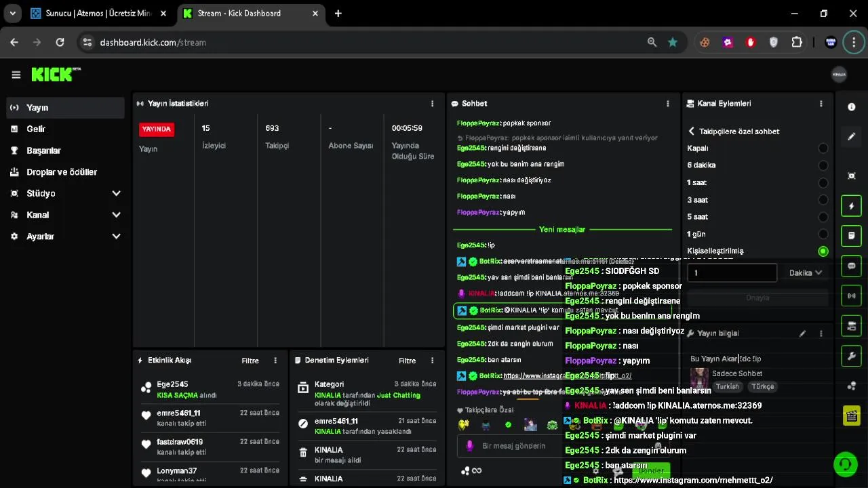Toggle the channel actions widget in right sidebar
Viewport: 868px width, 488px height.
pos(852,326)
